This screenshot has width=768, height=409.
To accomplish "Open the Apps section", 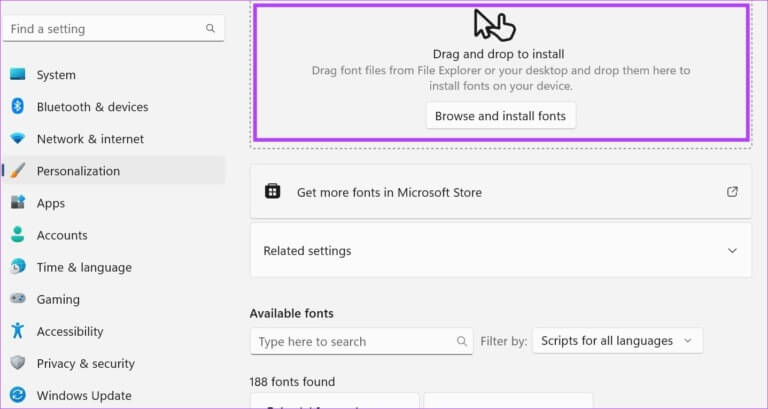I will pos(114,203).
